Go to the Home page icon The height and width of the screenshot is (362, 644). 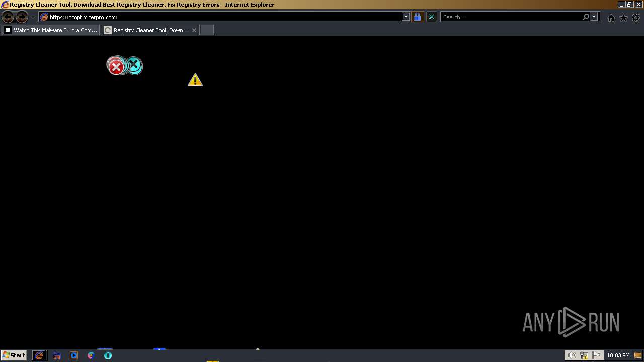(x=611, y=18)
